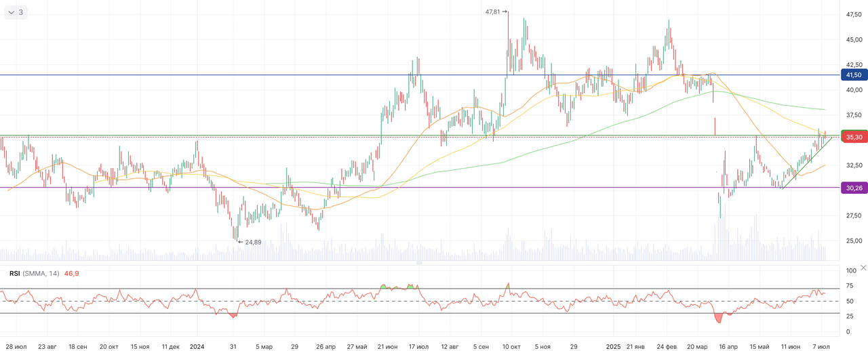Image resolution: width=868 pixels, height=351 pixels.
Task: Click the 2025 label on time axis
Action: click(x=614, y=346)
